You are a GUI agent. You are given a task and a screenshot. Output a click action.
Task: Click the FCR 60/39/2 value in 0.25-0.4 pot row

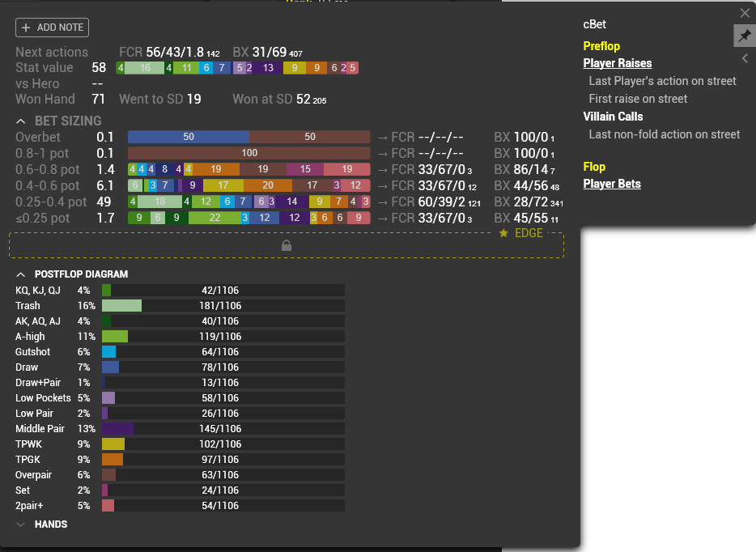(435, 202)
